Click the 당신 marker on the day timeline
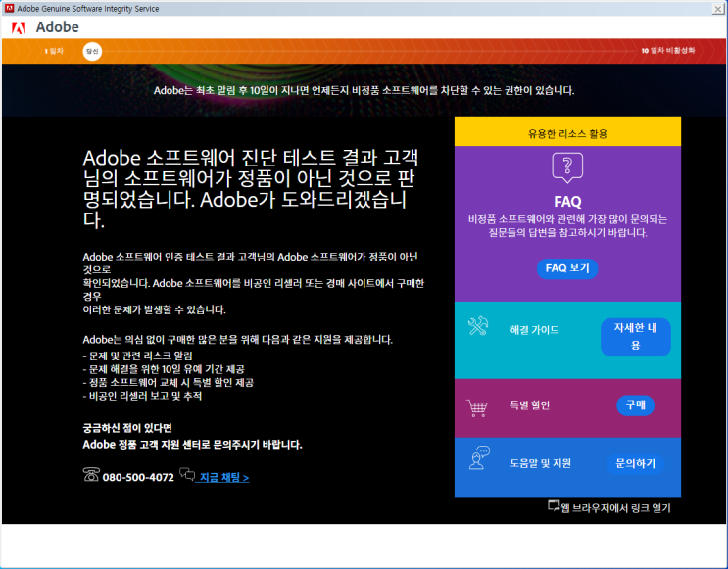 tap(92, 51)
